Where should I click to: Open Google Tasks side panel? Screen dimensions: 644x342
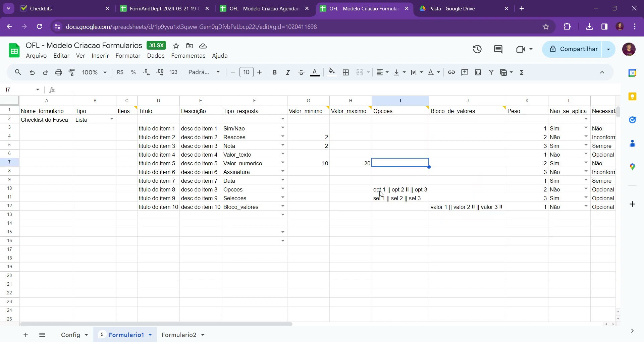point(632,120)
